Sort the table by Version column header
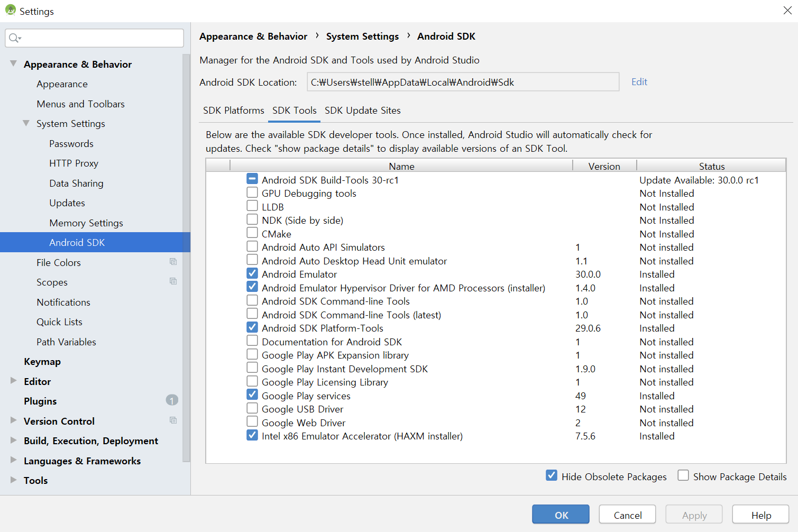The width and height of the screenshot is (798, 532). pos(604,166)
